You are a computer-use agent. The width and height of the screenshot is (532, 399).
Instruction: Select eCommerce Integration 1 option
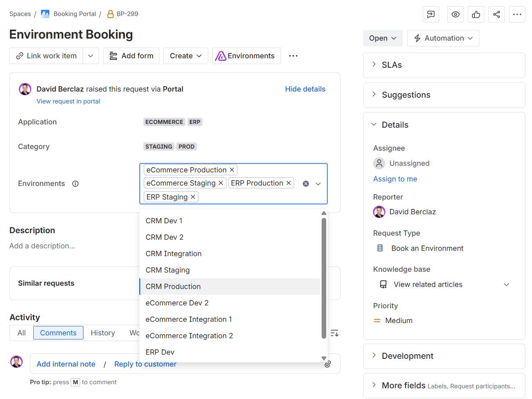pos(230,319)
